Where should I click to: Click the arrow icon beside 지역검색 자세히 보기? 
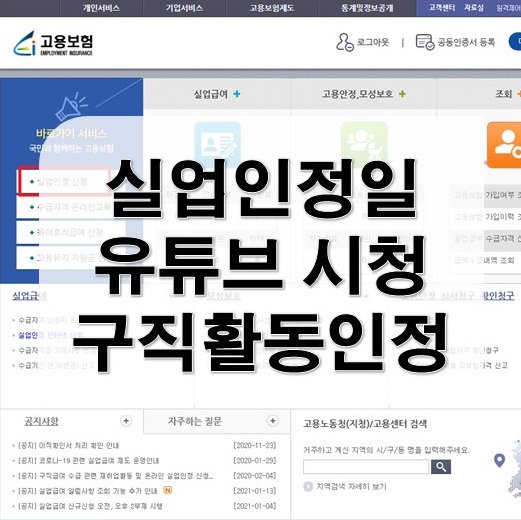308,487
